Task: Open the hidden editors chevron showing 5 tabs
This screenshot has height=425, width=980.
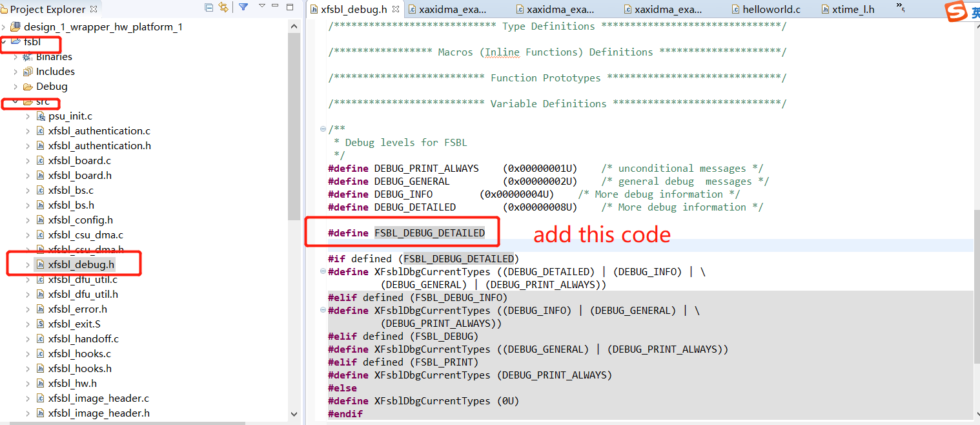Action: click(900, 8)
